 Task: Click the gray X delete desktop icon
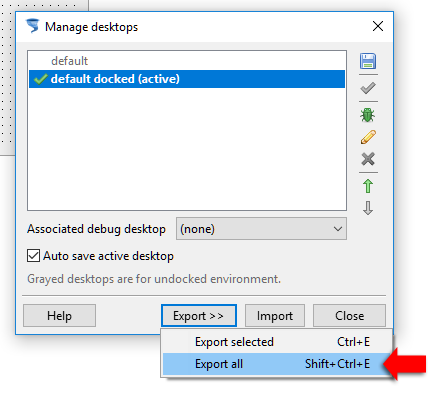[x=368, y=159]
